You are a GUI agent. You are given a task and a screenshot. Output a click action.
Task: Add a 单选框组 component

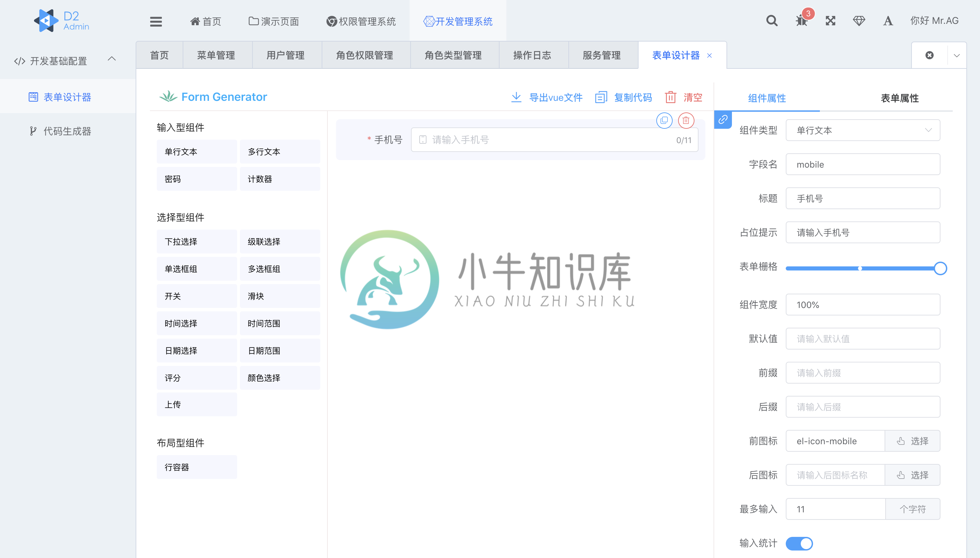(197, 269)
